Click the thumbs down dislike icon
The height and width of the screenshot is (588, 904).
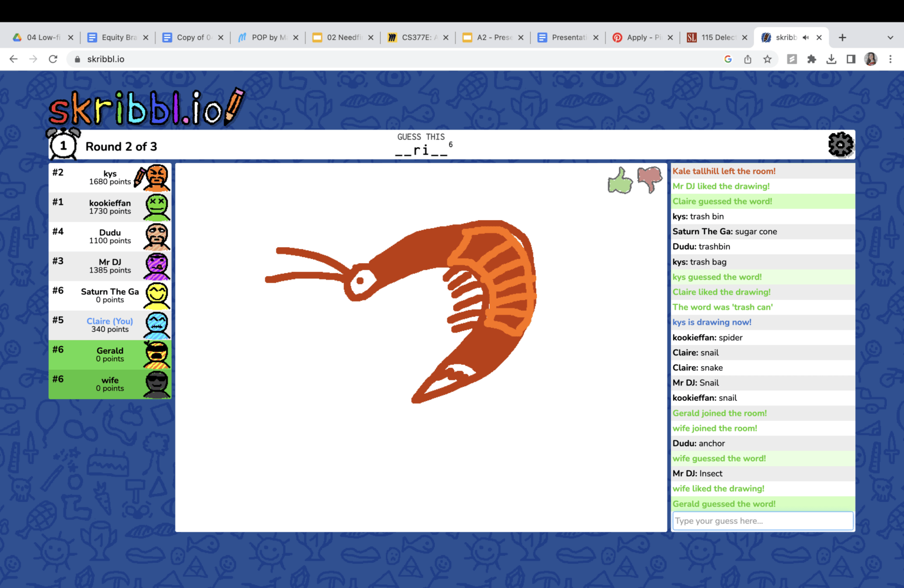point(650,180)
